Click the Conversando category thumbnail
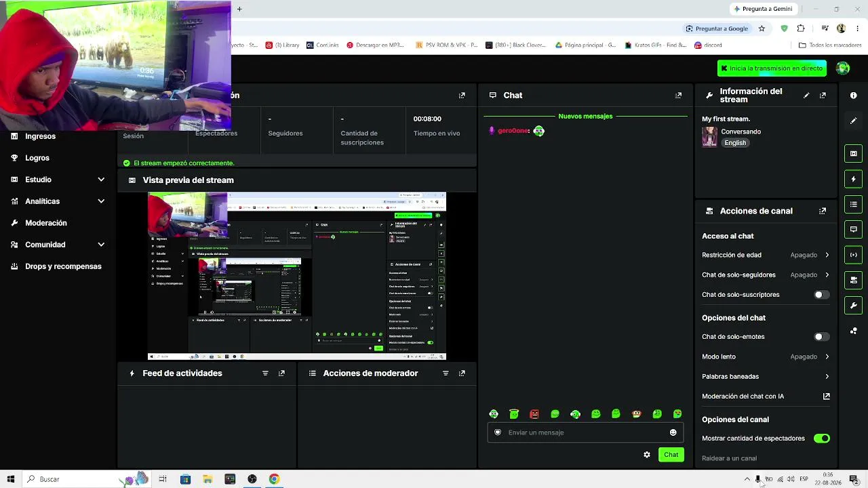Viewport: 868px width, 488px height. coord(709,137)
